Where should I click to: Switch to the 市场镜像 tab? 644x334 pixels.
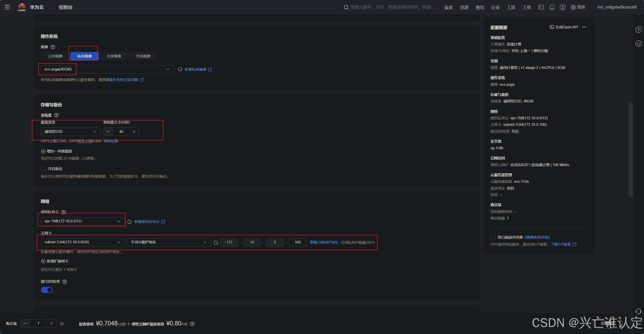tap(143, 56)
